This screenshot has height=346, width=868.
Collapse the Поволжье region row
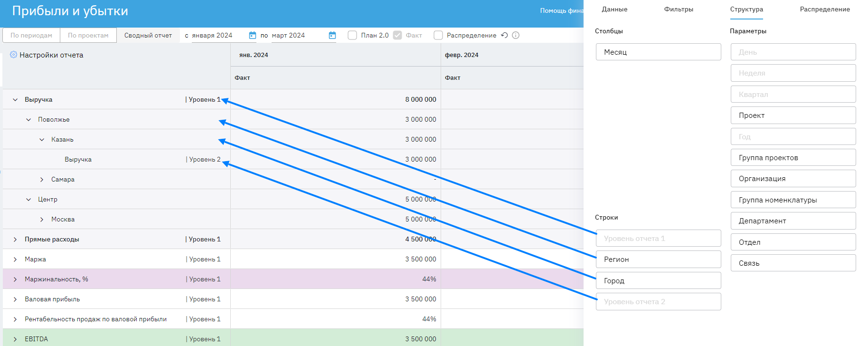pos(28,120)
